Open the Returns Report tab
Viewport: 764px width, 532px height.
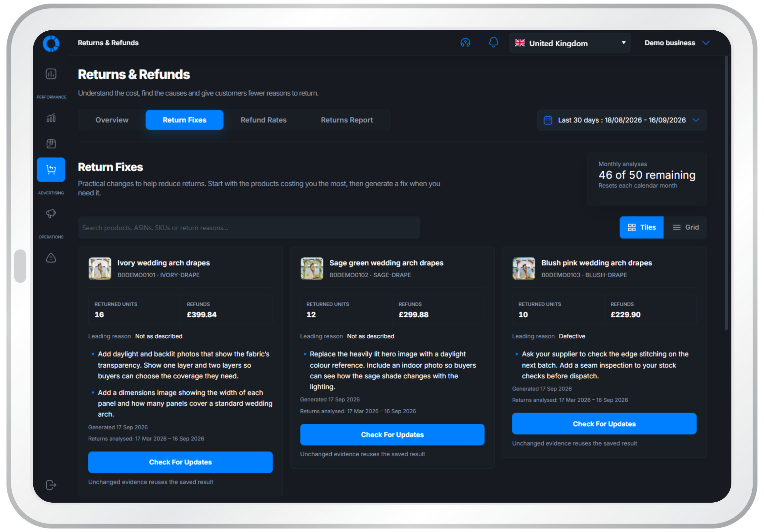coord(347,120)
